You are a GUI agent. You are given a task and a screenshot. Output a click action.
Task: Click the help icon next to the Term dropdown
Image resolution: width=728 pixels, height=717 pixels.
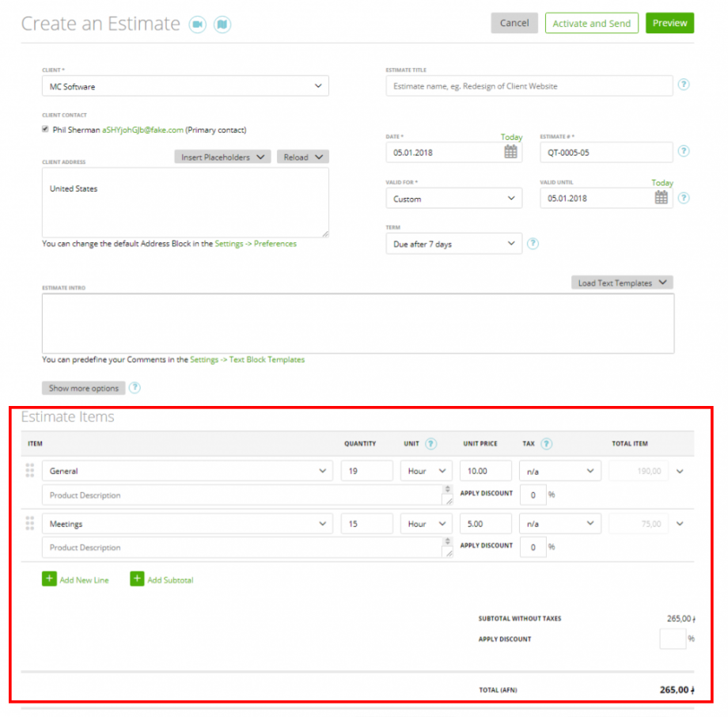(x=533, y=244)
